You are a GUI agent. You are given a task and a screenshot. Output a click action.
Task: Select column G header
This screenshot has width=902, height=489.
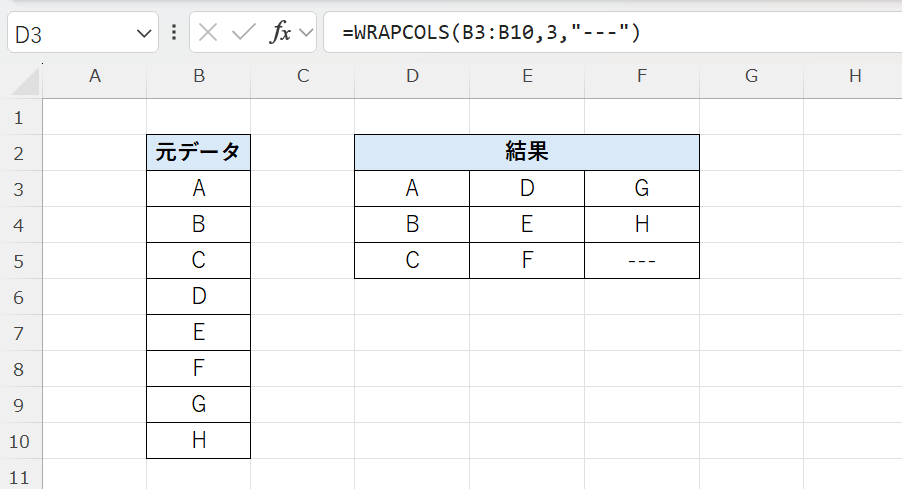click(x=751, y=76)
